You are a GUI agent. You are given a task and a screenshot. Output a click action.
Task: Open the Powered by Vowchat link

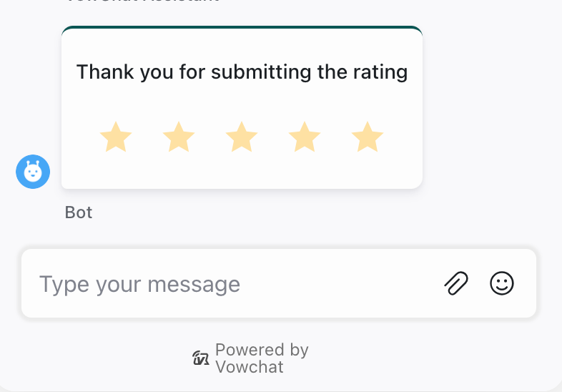coord(250,358)
